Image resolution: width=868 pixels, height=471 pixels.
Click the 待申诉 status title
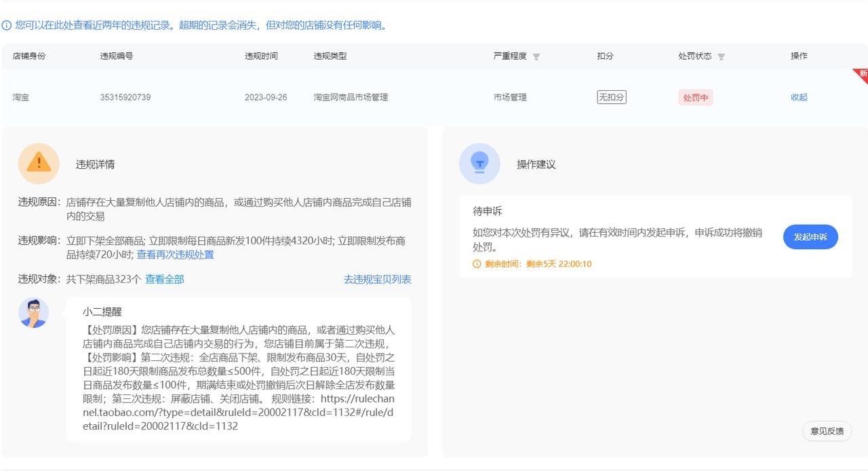tap(488, 211)
